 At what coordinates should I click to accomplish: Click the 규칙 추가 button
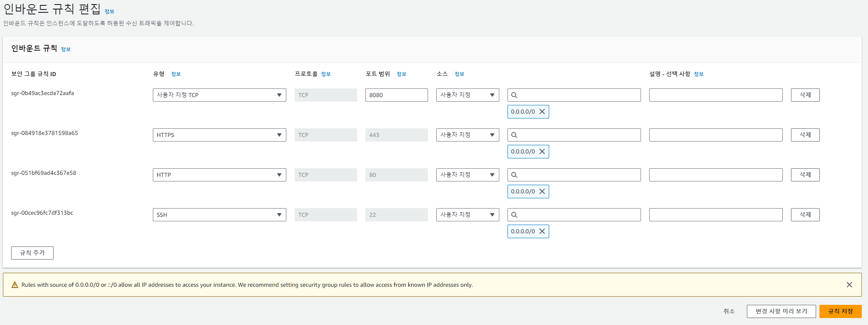(32, 253)
